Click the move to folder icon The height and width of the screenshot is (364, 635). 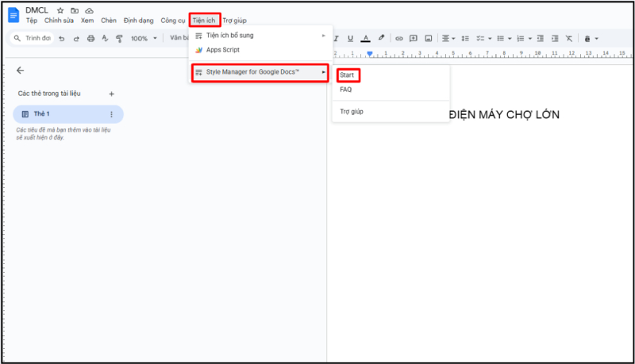click(x=75, y=10)
